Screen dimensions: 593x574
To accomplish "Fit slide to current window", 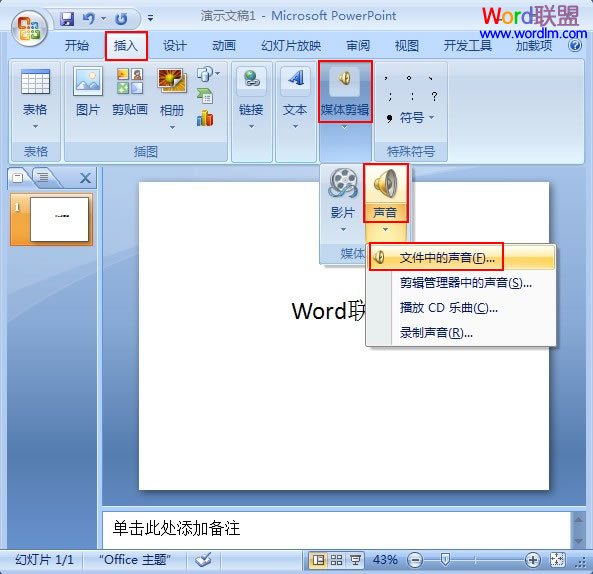I will coord(557,560).
